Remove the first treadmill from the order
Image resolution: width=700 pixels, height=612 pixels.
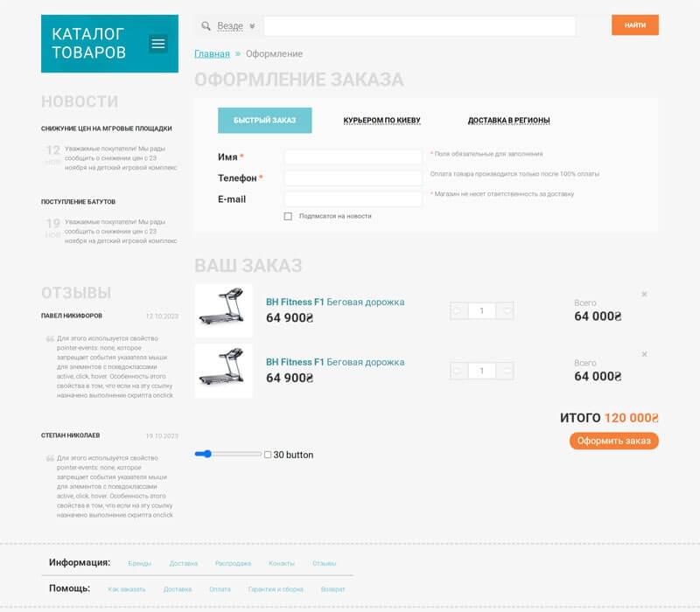[644, 294]
